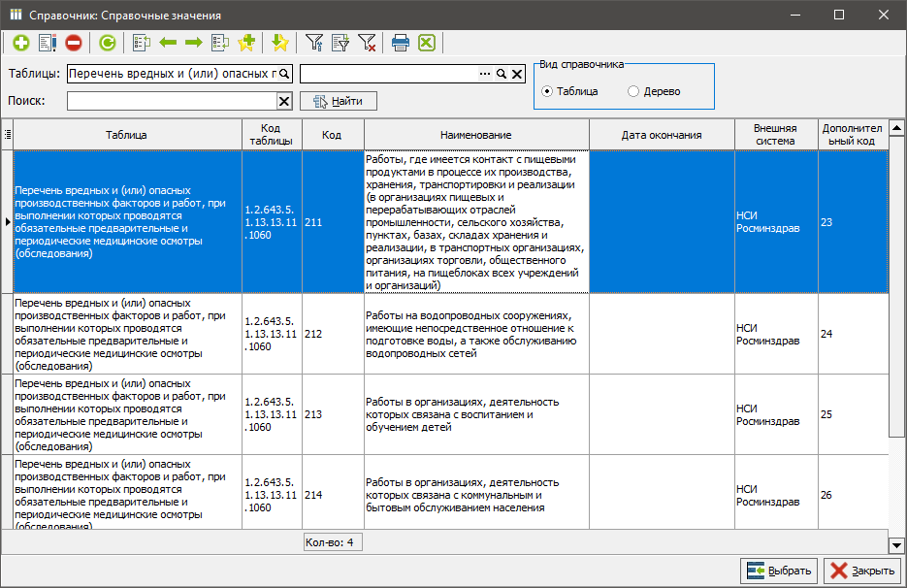Clear the filter (funnel with red X)

367,43
